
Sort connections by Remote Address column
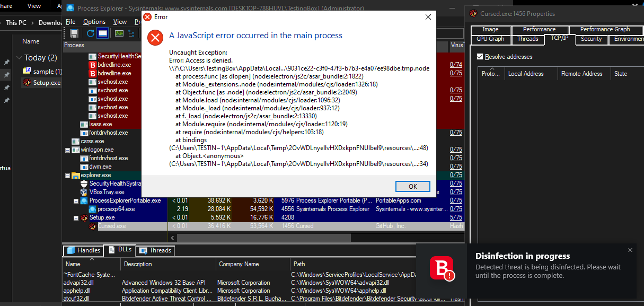[584, 74]
